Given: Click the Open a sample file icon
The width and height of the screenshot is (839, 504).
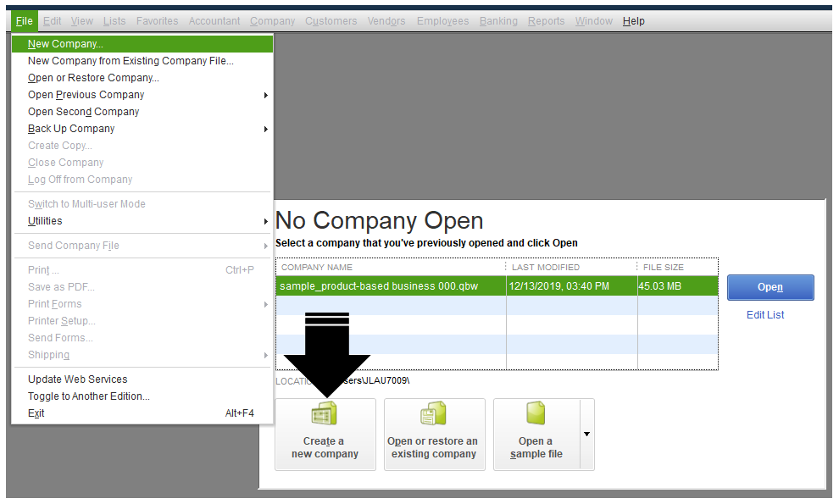Looking at the screenshot, I should click(x=536, y=413).
